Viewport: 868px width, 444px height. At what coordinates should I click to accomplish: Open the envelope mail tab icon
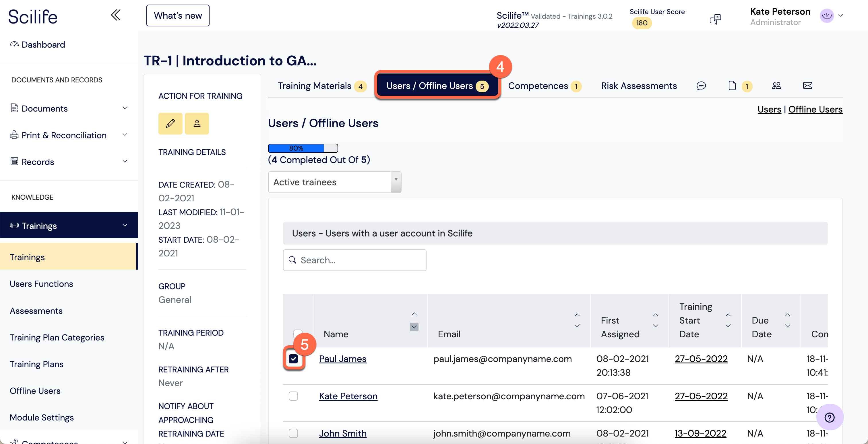pyautogui.click(x=807, y=85)
